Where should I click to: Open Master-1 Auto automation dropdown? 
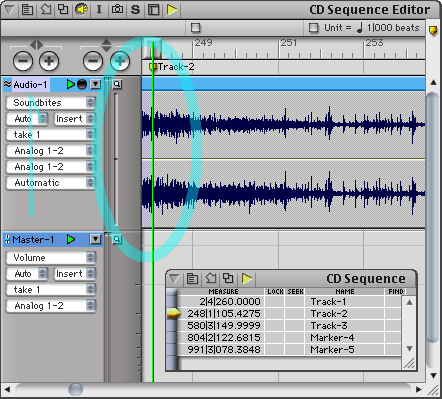coord(27,274)
